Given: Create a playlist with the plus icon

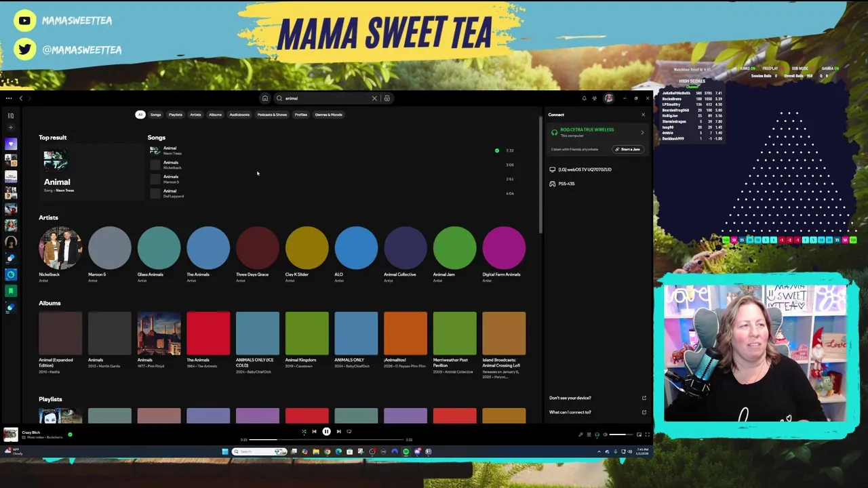Looking at the screenshot, I should (x=11, y=127).
